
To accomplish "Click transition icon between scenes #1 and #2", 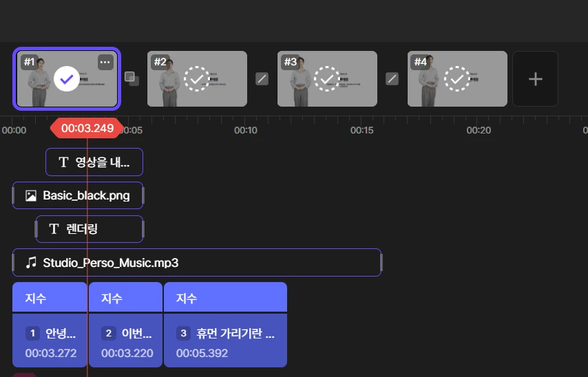I will tap(132, 78).
